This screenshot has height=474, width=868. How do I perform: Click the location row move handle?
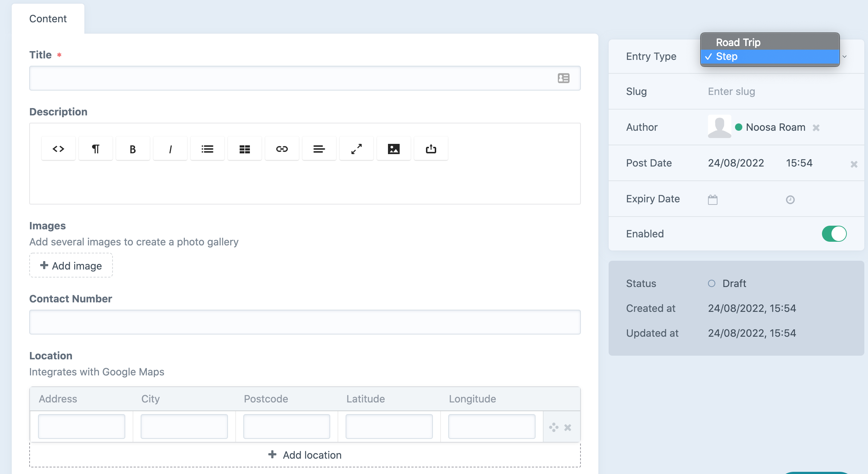coord(554,427)
